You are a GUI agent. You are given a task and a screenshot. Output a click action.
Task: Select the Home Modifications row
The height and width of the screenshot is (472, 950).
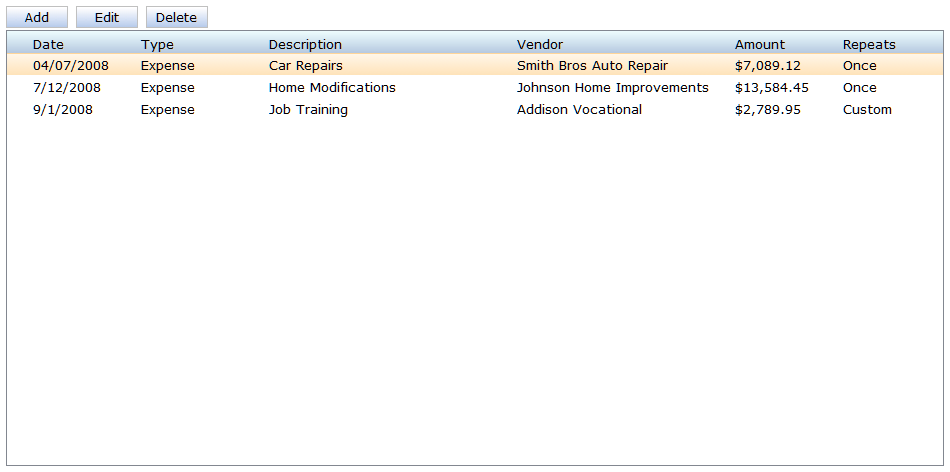pos(475,87)
